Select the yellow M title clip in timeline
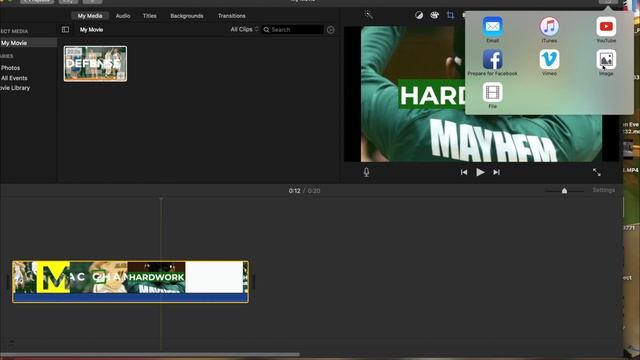This screenshot has width=640, height=360. (53, 277)
